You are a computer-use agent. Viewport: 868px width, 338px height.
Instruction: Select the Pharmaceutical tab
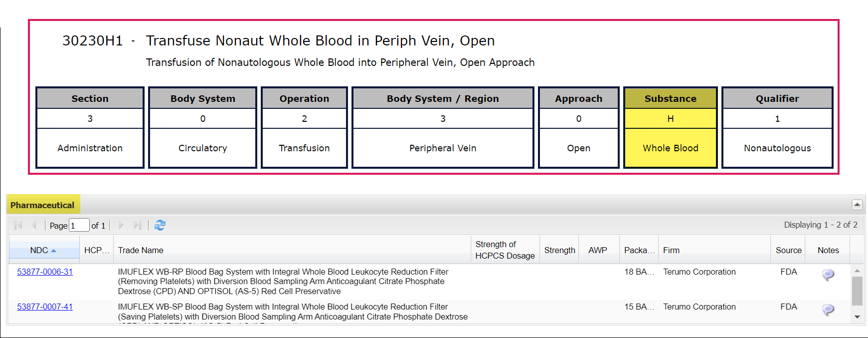point(42,205)
